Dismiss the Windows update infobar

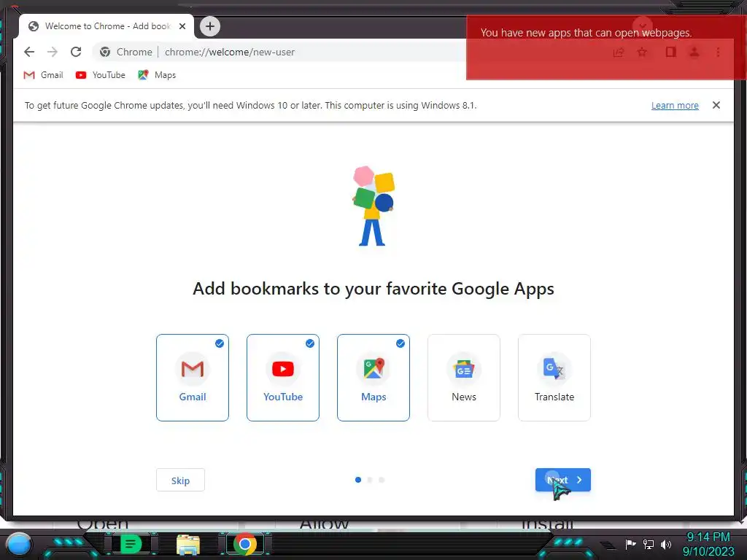pyautogui.click(x=716, y=105)
